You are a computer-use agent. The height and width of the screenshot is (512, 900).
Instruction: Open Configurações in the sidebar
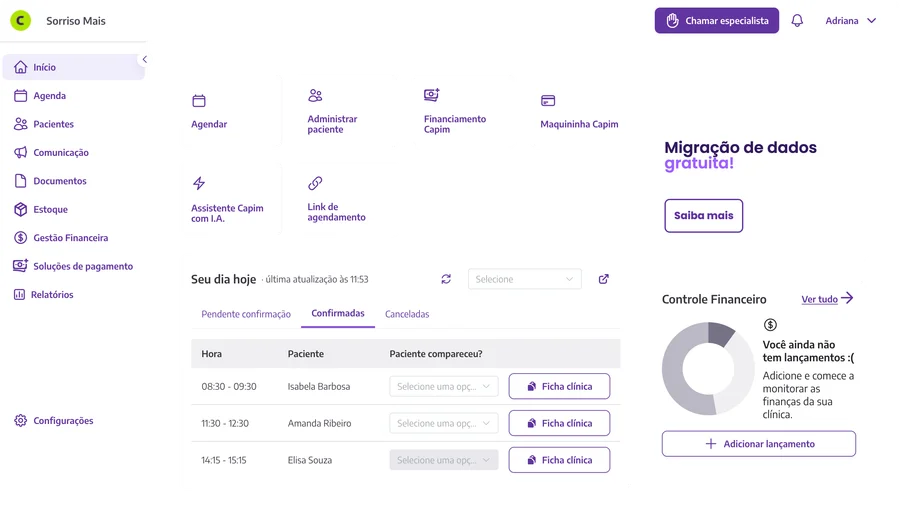coord(53,421)
